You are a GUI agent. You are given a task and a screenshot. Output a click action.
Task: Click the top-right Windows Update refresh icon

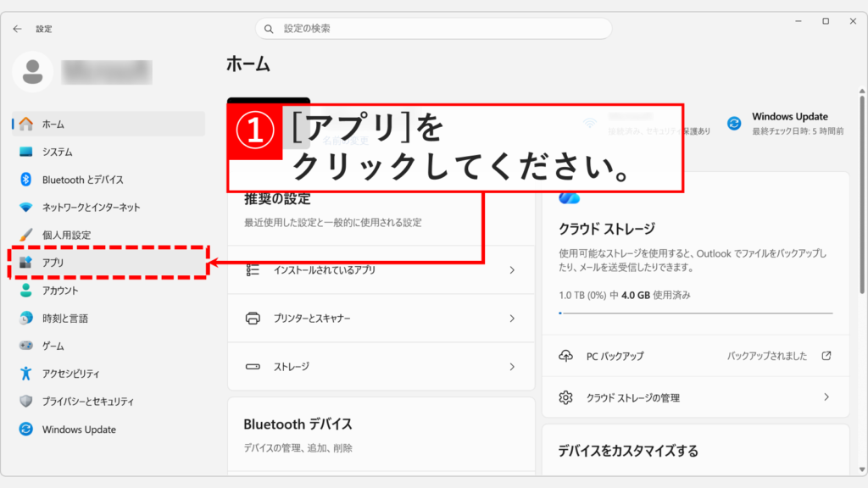point(734,124)
